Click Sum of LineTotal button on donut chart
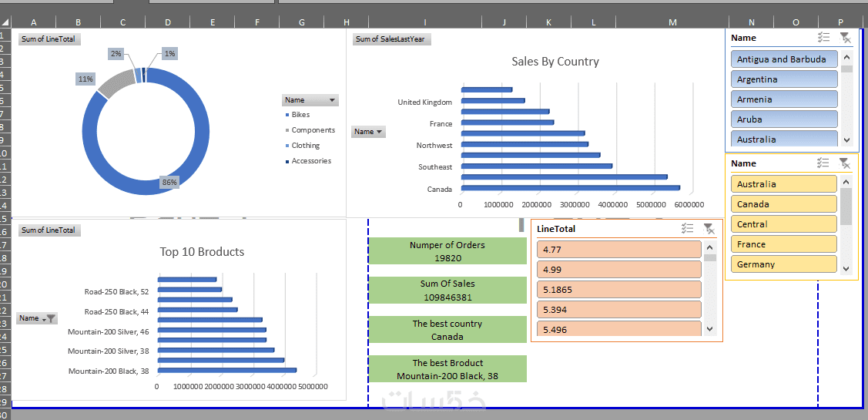Viewport: 868px width, 420px height. click(x=49, y=39)
